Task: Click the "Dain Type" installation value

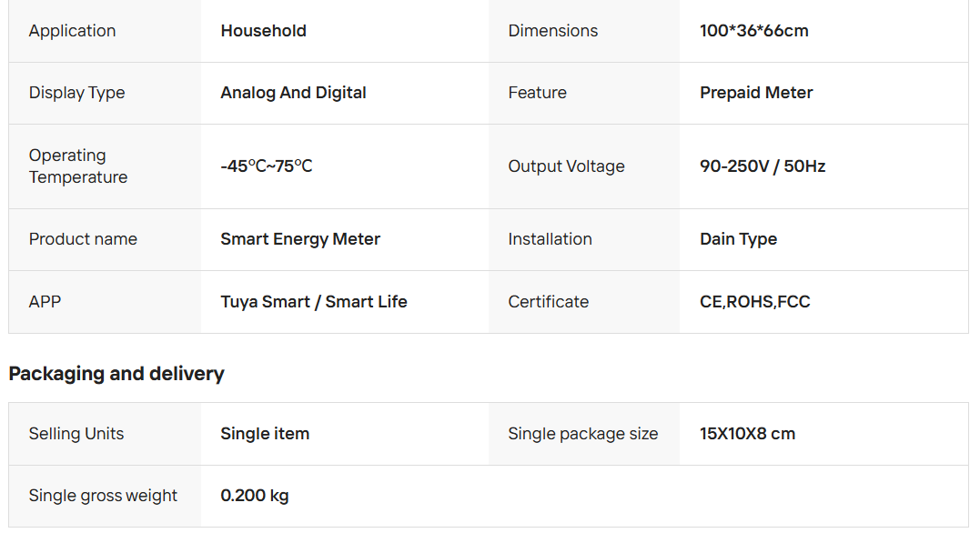Action: click(x=738, y=239)
